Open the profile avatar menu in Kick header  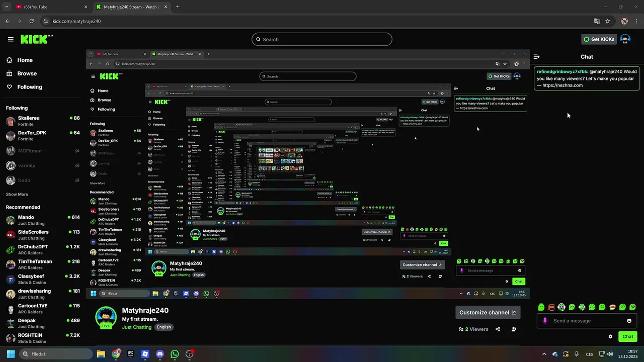[625, 39]
